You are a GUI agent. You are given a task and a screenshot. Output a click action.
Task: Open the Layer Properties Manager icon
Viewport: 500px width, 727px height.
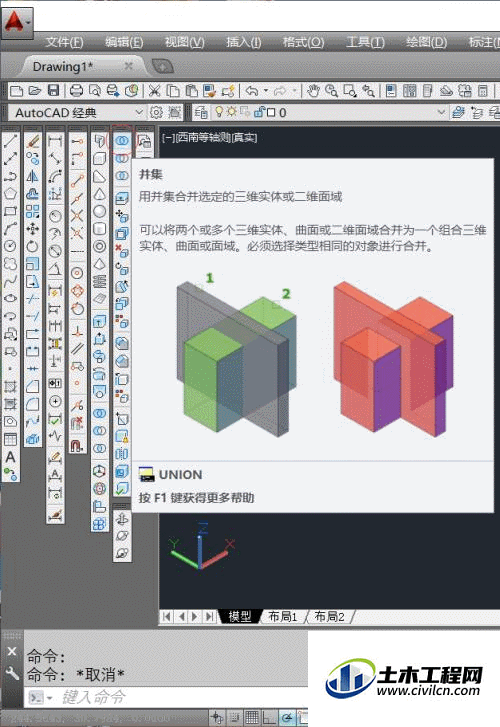(x=201, y=112)
